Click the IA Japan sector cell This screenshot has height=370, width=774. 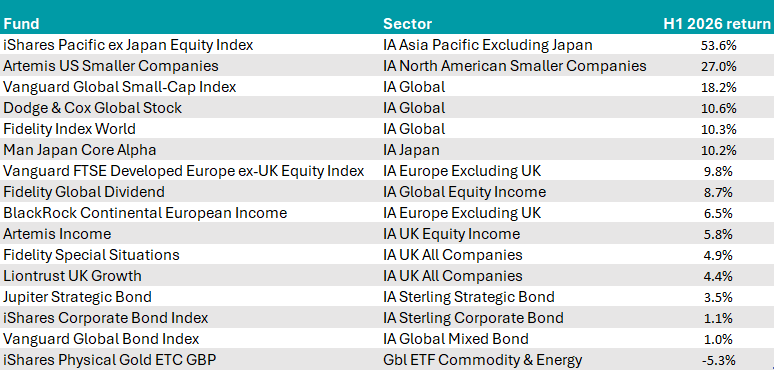click(411, 149)
